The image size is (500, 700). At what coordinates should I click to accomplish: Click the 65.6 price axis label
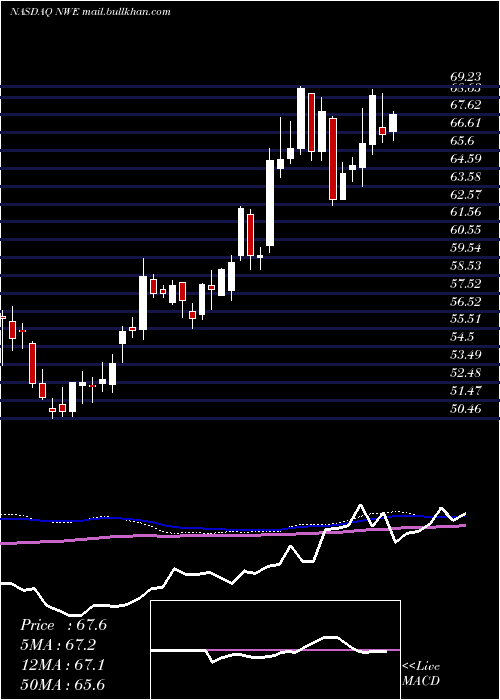[x=462, y=141]
